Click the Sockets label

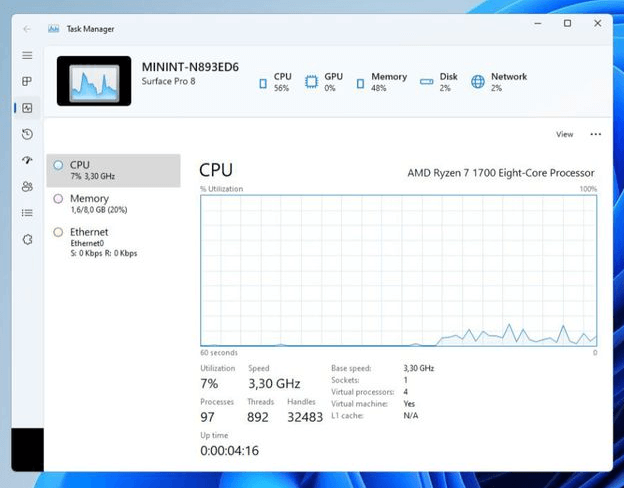tap(345, 380)
